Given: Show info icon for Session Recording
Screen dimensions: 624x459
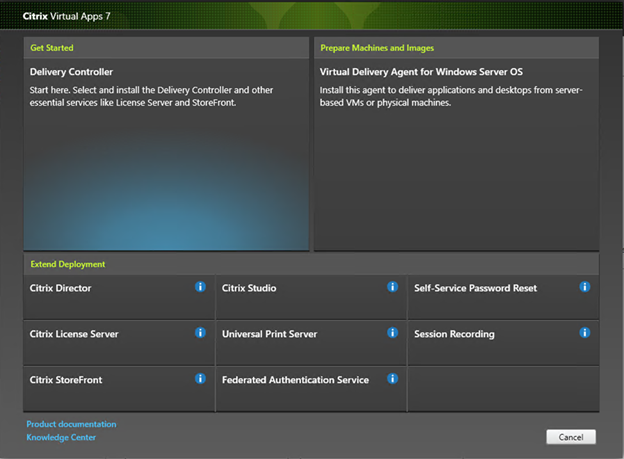Looking at the screenshot, I should (x=585, y=332).
